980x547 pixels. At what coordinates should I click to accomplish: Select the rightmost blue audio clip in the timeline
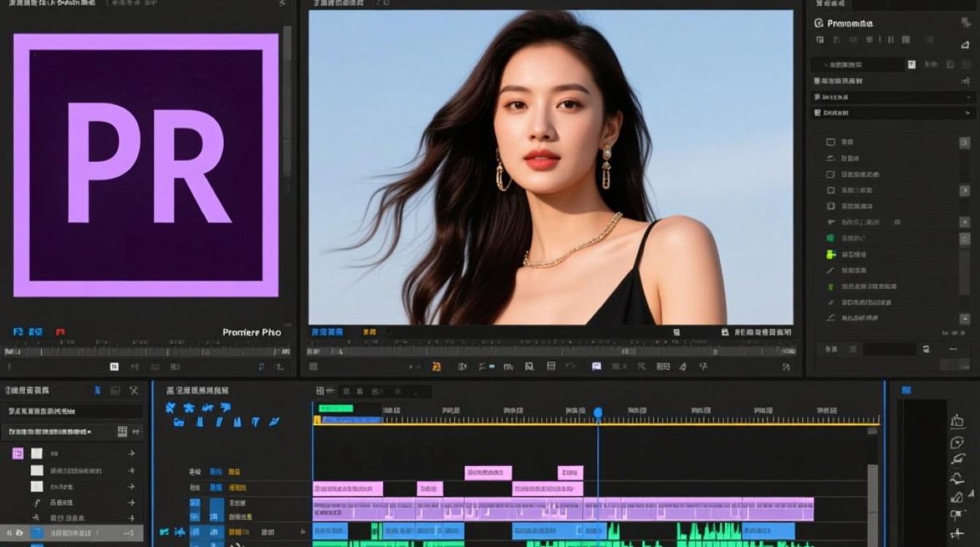767,531
